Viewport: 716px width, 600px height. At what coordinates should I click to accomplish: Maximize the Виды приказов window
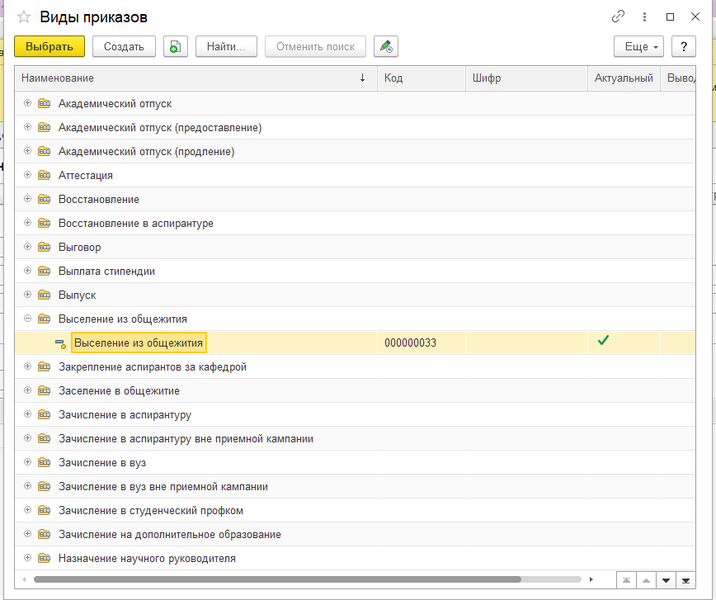tap(670, 17)
